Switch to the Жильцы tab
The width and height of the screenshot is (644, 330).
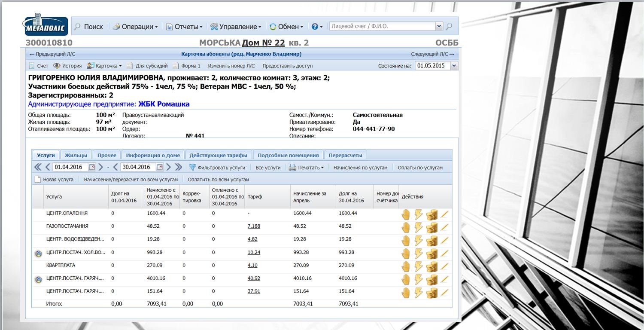[x=76, y=155]
